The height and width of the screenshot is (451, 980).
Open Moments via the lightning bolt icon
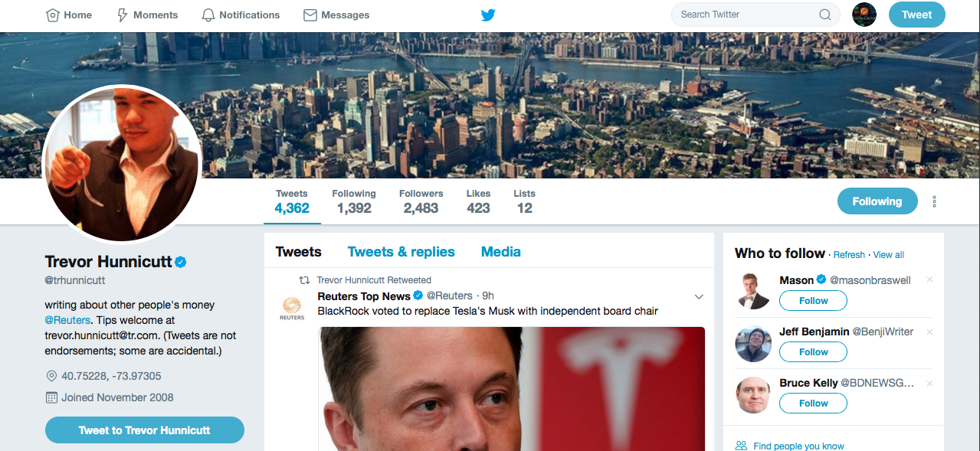coord(122,15)
